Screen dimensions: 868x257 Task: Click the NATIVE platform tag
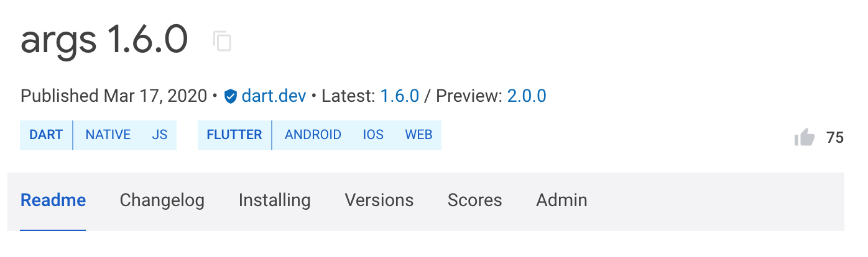[108, 135]
